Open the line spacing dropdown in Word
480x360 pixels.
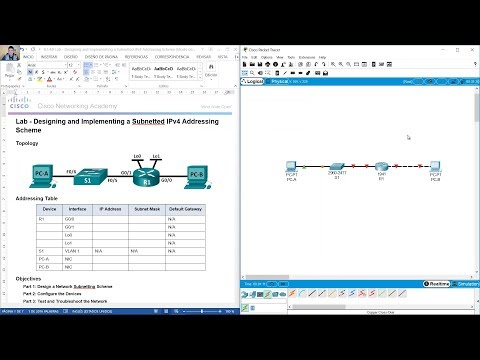(115, 72)
